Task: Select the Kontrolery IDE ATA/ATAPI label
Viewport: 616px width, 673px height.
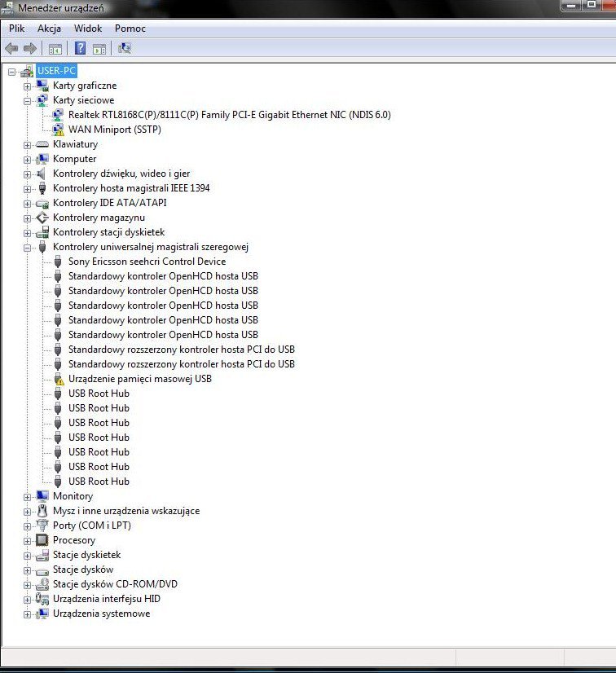Action: [110, 203]
